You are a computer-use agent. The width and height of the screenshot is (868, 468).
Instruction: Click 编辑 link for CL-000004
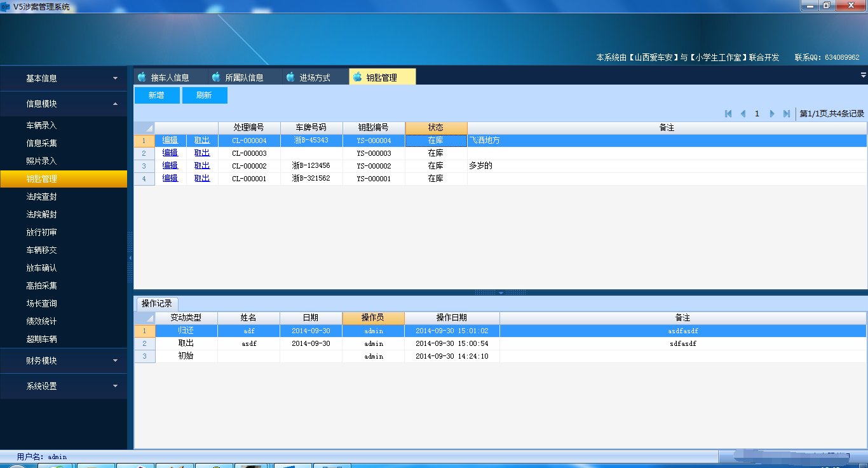click(170, 140)
